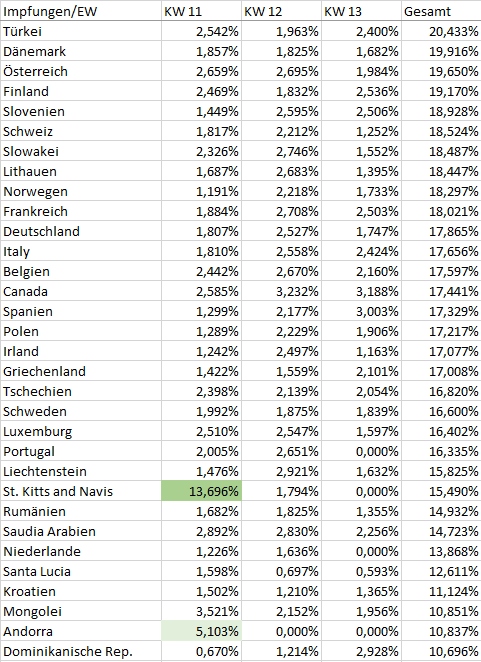
Task: Click Liechtenstein's KW 12 value 2,921%
Action: 281,471
